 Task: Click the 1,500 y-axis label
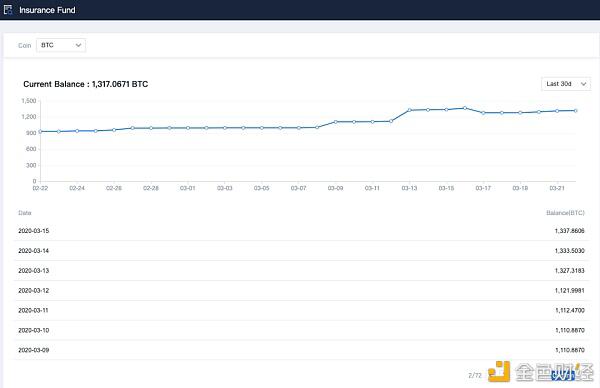(29, 101)
